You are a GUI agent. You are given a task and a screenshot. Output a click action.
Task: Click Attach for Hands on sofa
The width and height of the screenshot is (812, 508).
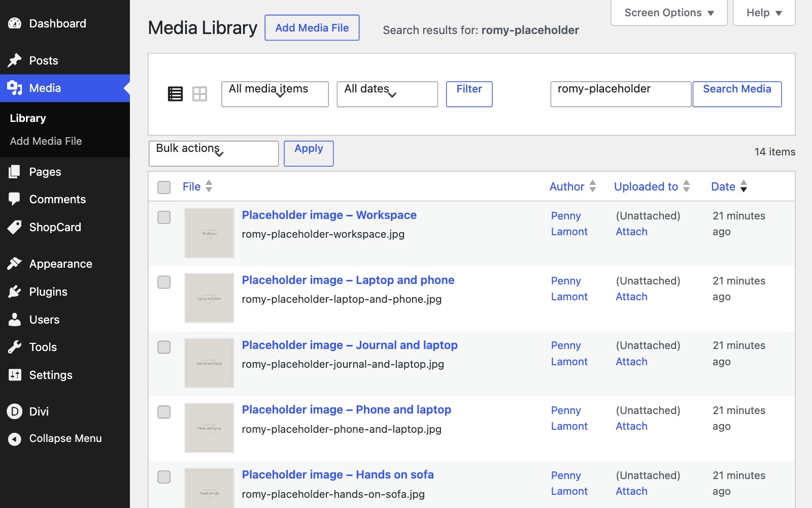[x=631, y=491]
